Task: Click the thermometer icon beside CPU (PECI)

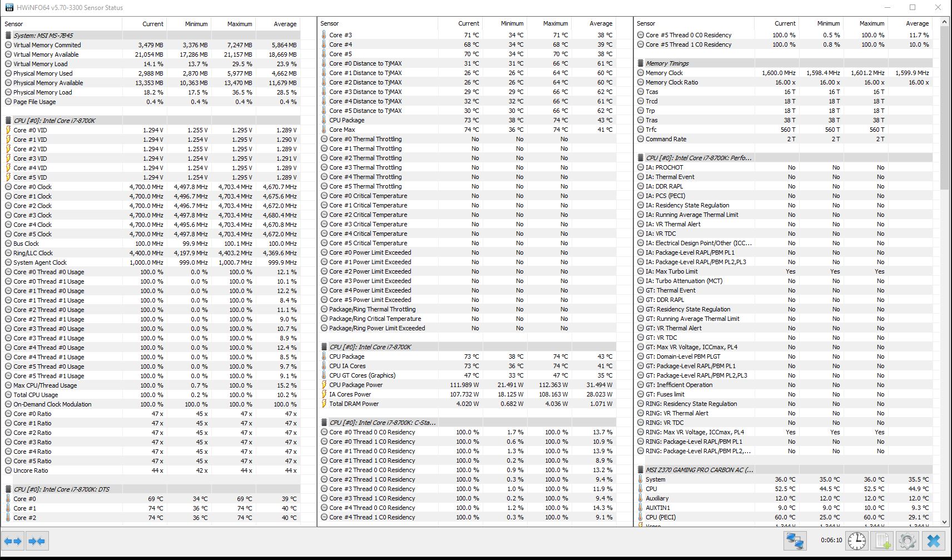Action: (641, 517)
